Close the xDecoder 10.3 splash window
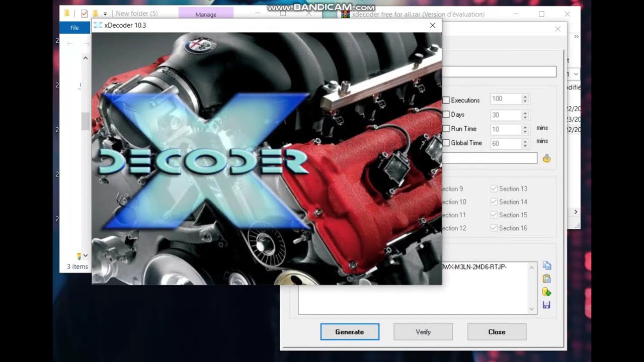Image resolution: width=644 pixels, height=362 pixels. pyautogui.click(x=432, y=25)
